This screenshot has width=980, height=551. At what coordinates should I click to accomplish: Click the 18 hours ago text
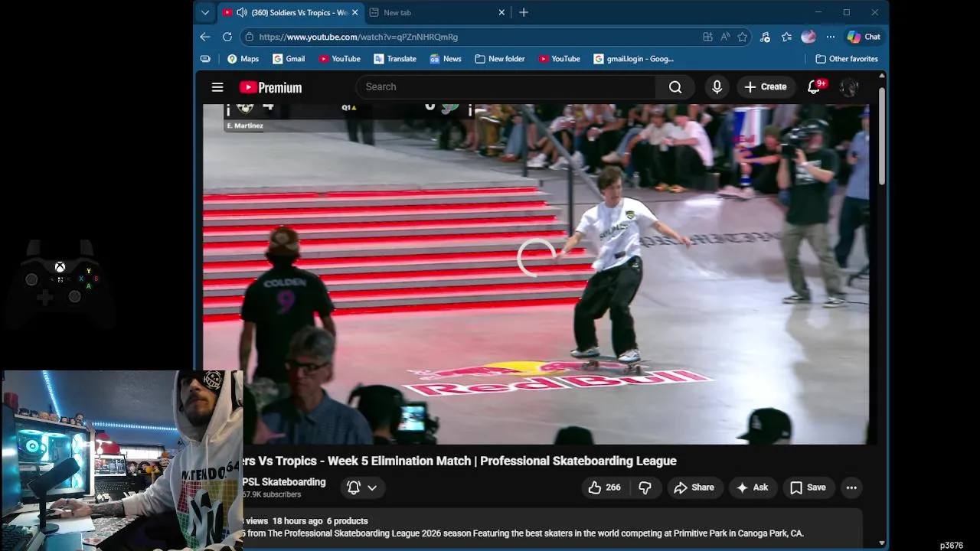pyautogui.click(x=298, y=521)
